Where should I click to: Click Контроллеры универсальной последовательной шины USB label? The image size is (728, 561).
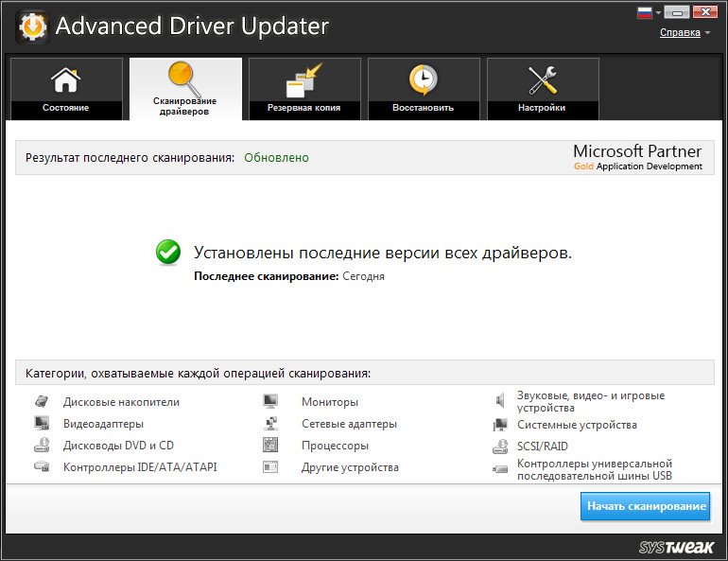(x=595, y=469)
